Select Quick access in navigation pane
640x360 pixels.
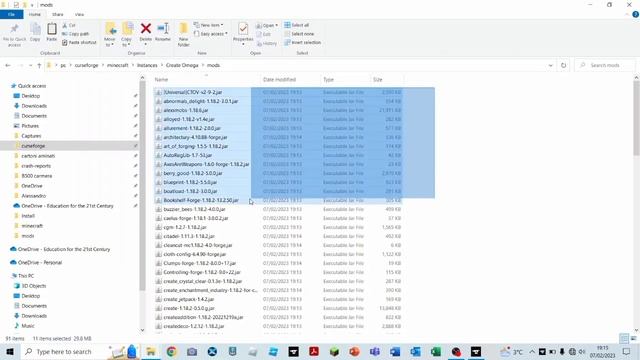point(32,86)
